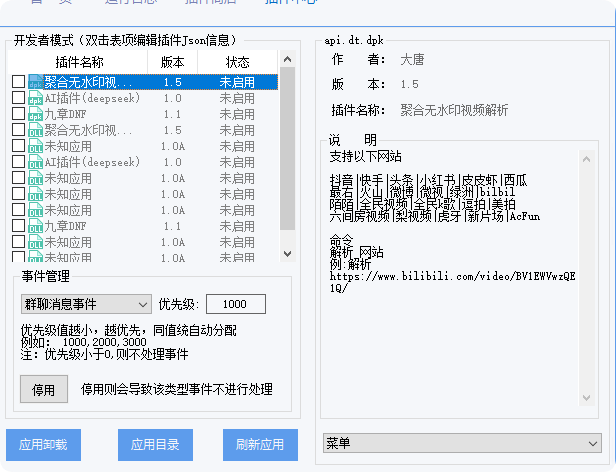Expand the 菜单 dropdown at bottom right
Viewport: 616px width, 472px height.
461,442
